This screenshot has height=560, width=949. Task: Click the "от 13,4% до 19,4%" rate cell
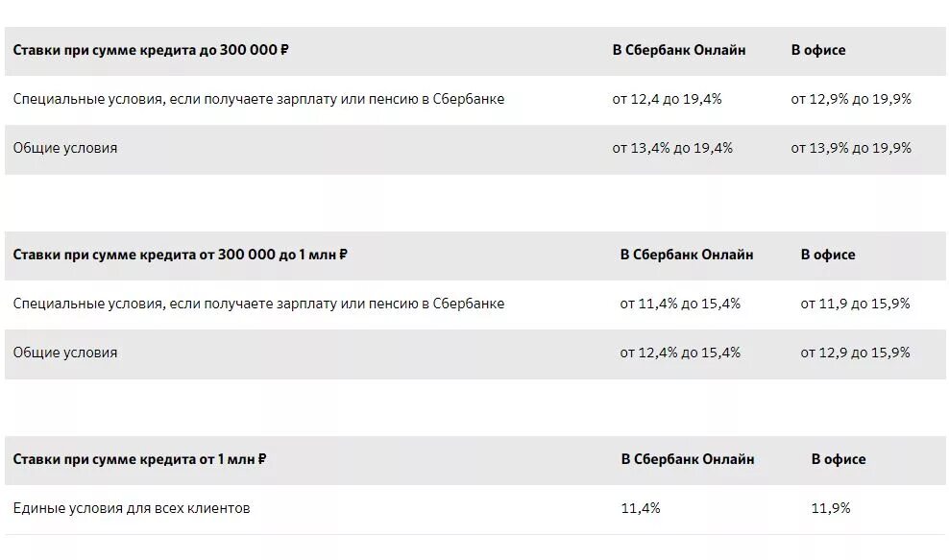(x=672, y=148)
